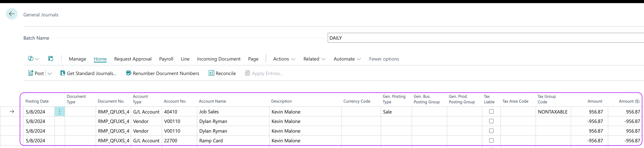Image resolution: width=644 pixels, height=148 pixels.
Task: Click the Get Standard Journals icon
Action: (x=63, y=73)
